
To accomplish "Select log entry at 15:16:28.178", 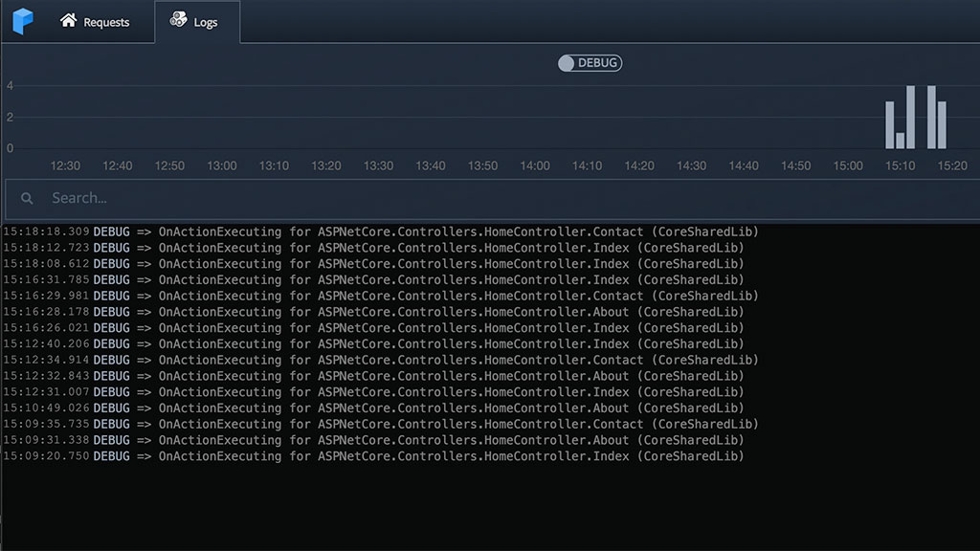I will [374, 313].
